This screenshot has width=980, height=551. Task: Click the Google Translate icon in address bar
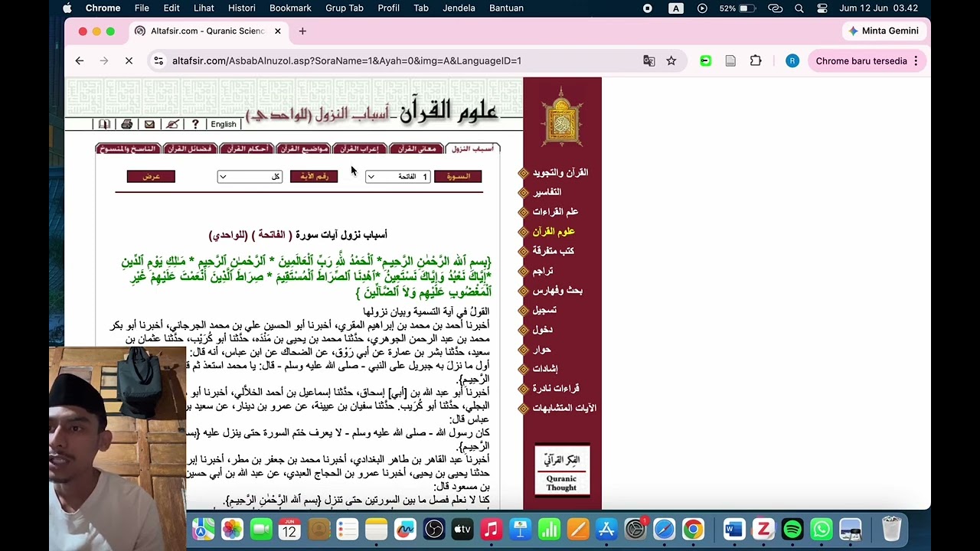[649, 61]
